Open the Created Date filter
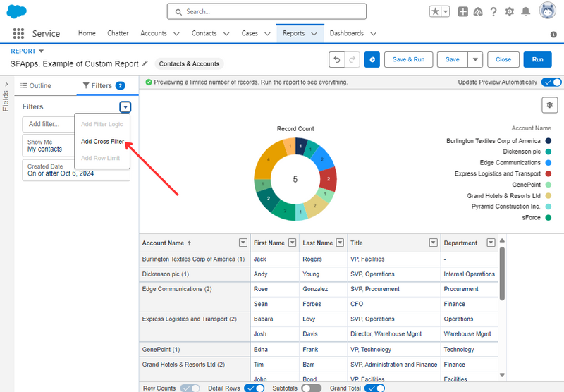 [76, 170]
